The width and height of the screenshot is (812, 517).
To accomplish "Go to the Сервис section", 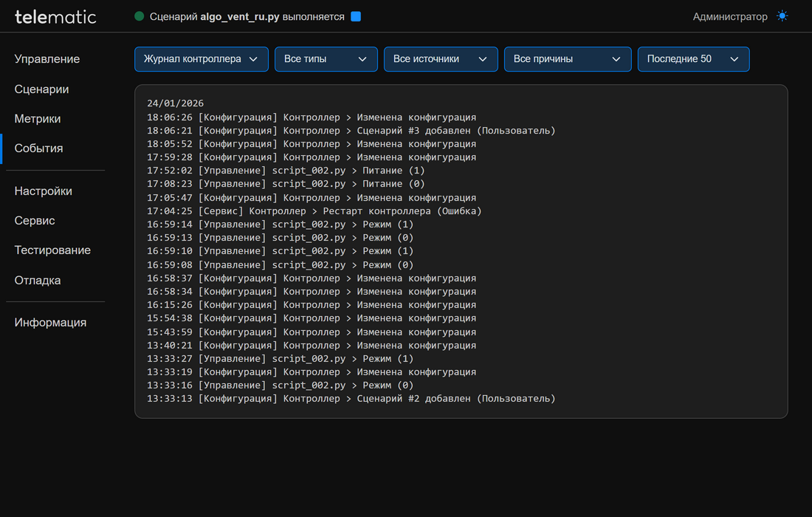I will pos(35,221).
